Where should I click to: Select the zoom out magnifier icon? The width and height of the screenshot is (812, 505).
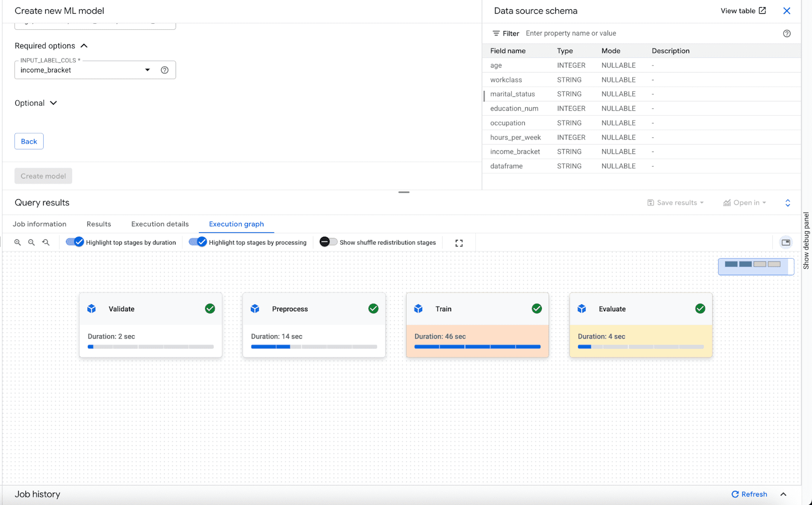31,242
